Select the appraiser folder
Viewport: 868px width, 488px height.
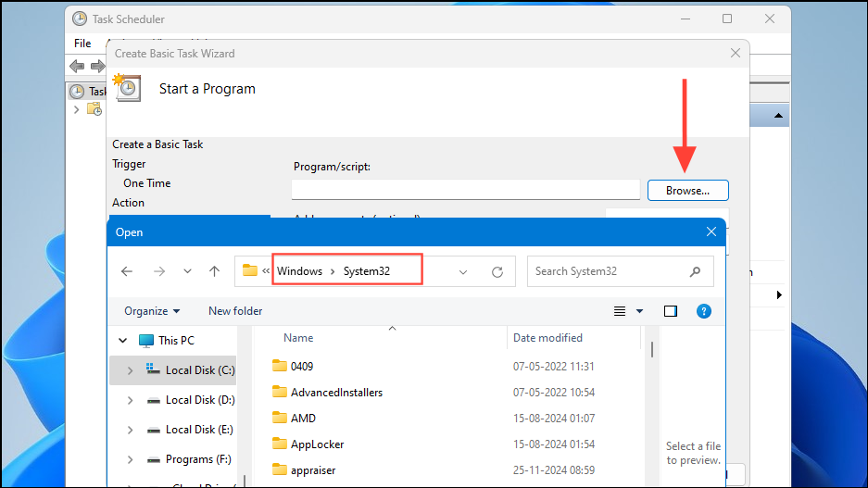[x=313, y=470]
